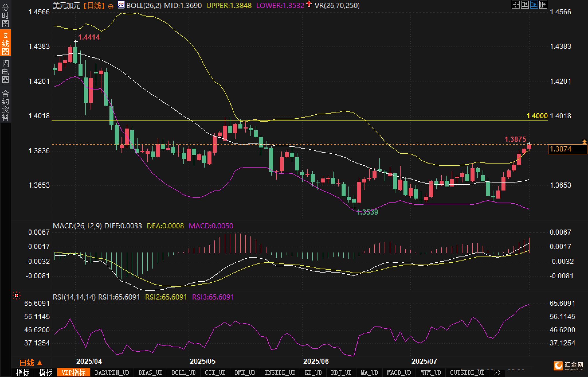This screenshot has width=588, height=377.
Task: Switch to 模板 tab at bottom
Action: pyautogui.click(x=46, y=372)
